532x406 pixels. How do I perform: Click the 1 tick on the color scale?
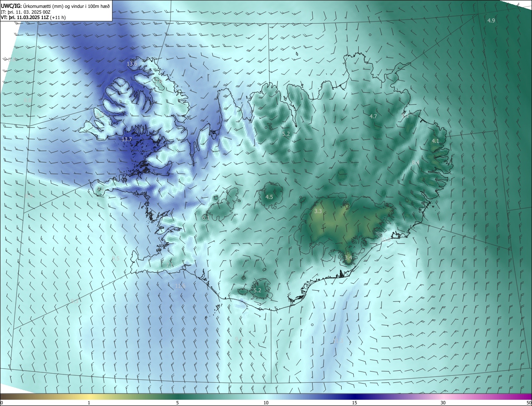click(89, 403)
